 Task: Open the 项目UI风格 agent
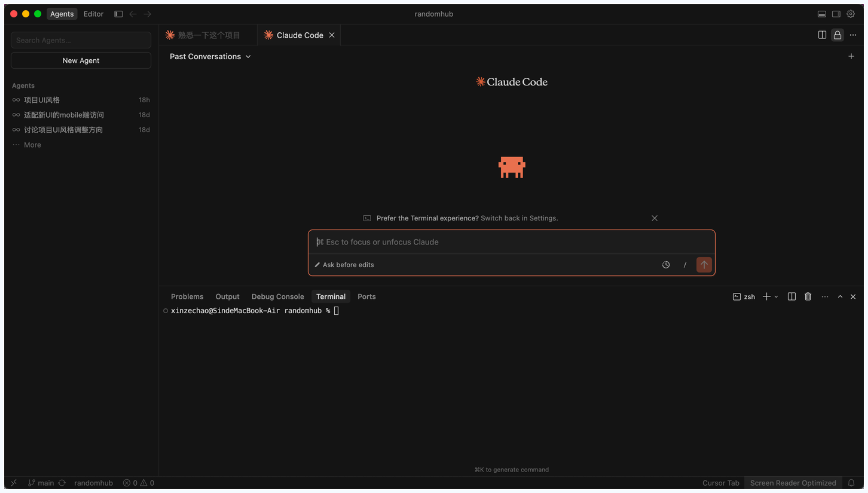pos(81,100)
